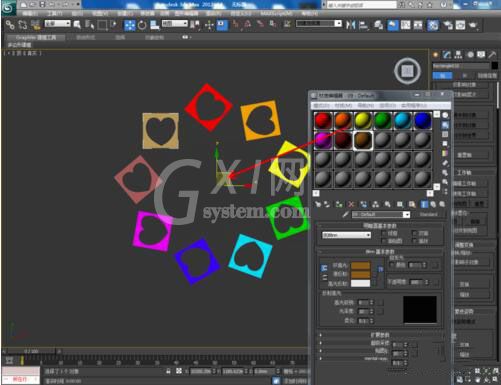Viewport: 501px width, 385px height.
Task: Open the Material Editor from main toolbar
Action: coord(433,25)
